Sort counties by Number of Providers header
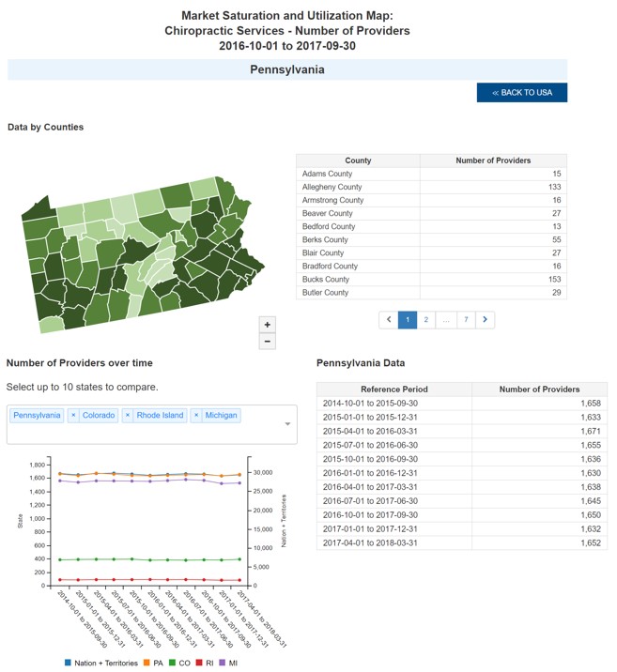Screen dimensions: 617x672 [493, 160]
